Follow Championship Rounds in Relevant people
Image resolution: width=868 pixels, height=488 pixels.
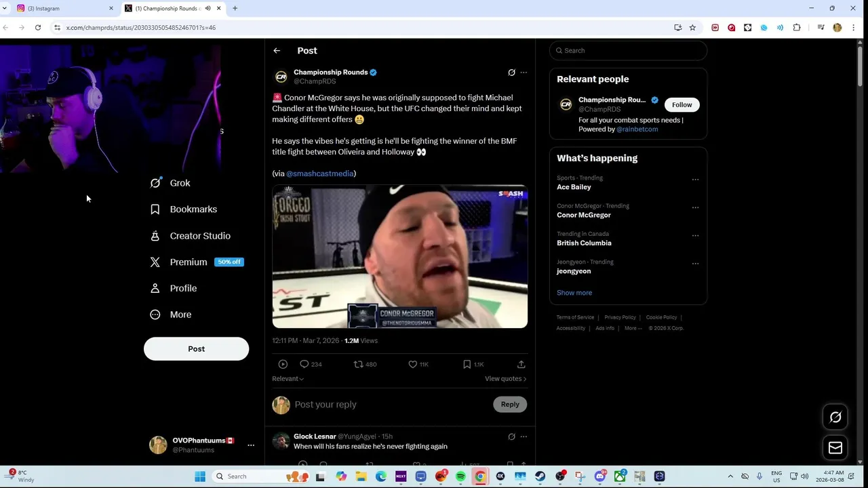(682, 105)
